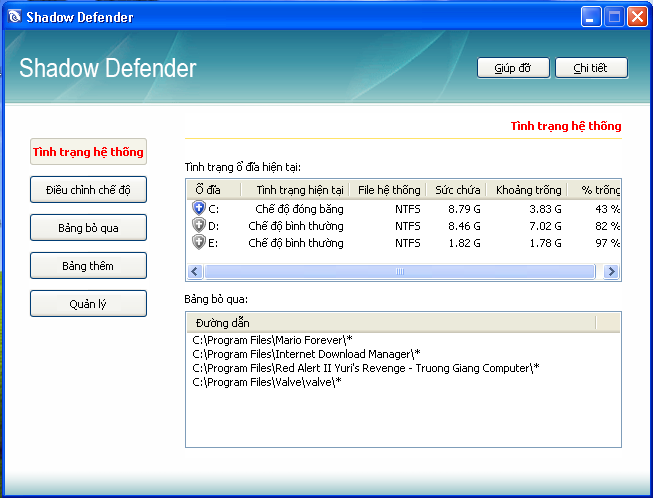Viewport: 653px width, 498px height.
Task: Select the Mario Forever exclusion path
Action: 272,340
